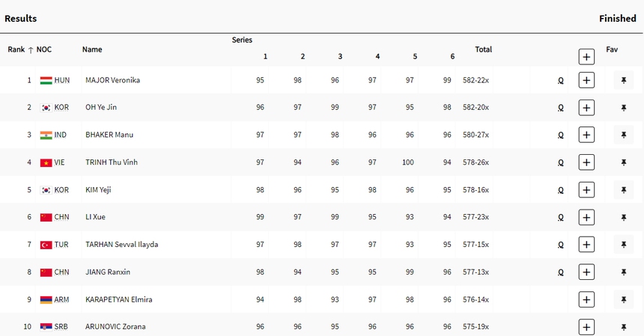
Task: Click the Turkey flag icon
Action: (x=46, y=245)
